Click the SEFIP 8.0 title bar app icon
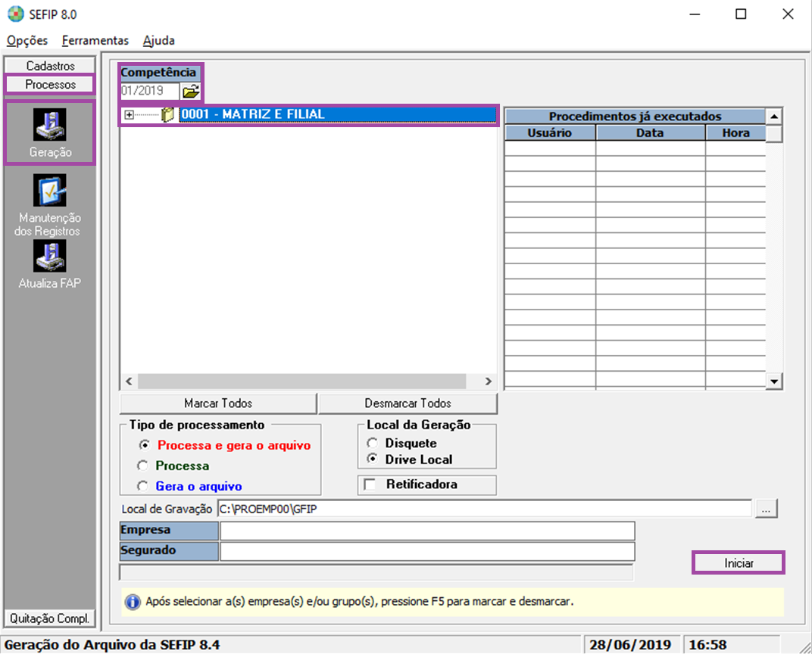Screen dimensions: 812x654 click(x=16, y=14)
